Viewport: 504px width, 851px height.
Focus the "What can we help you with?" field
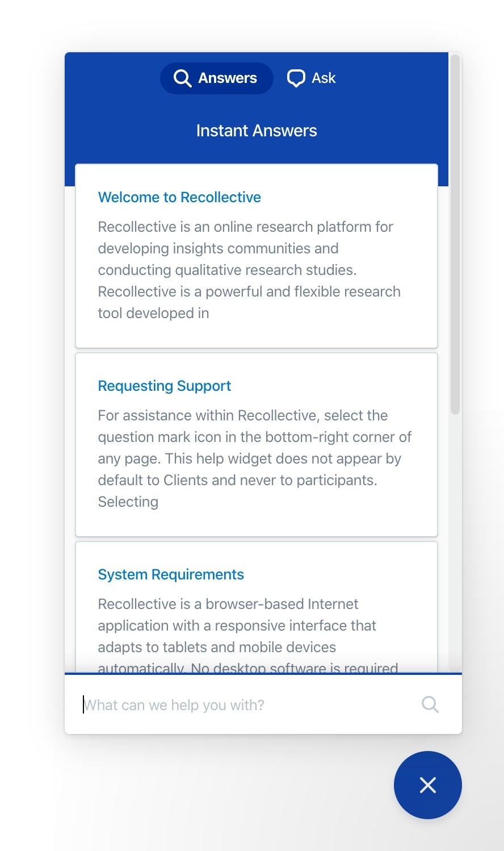point(244,705)
